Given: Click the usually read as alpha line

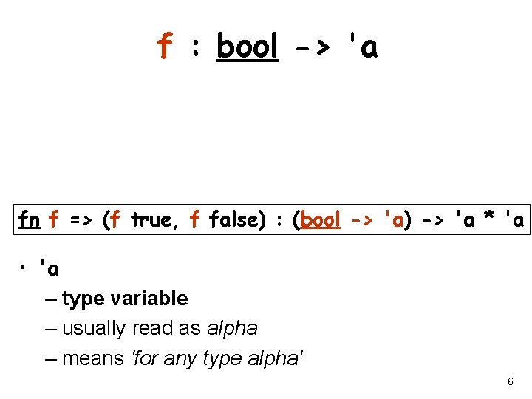Looking at the screenshot, I should click(160, 328).
